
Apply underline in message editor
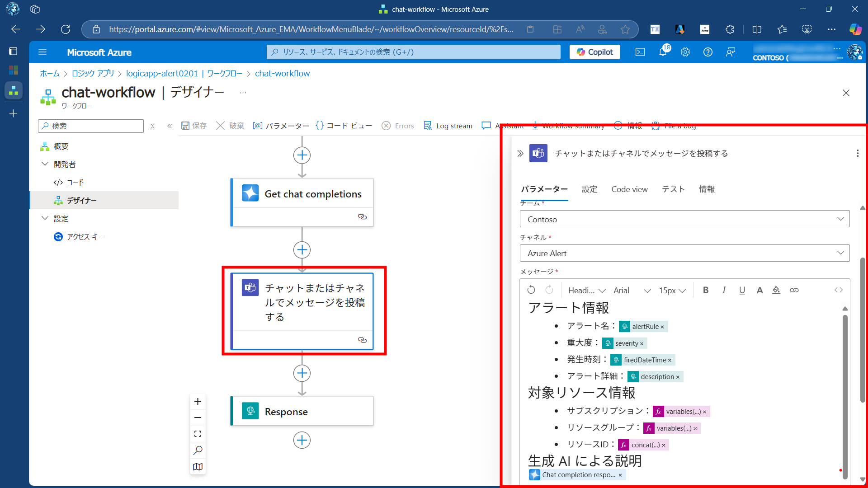(742, 290)
